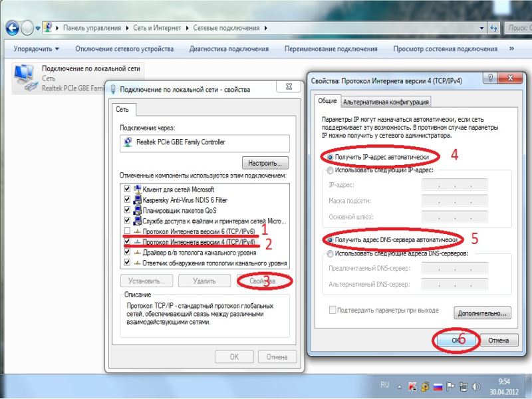Expand the toolbar overflow chevron
The image size is (532, 399).
tap(513, 49)
